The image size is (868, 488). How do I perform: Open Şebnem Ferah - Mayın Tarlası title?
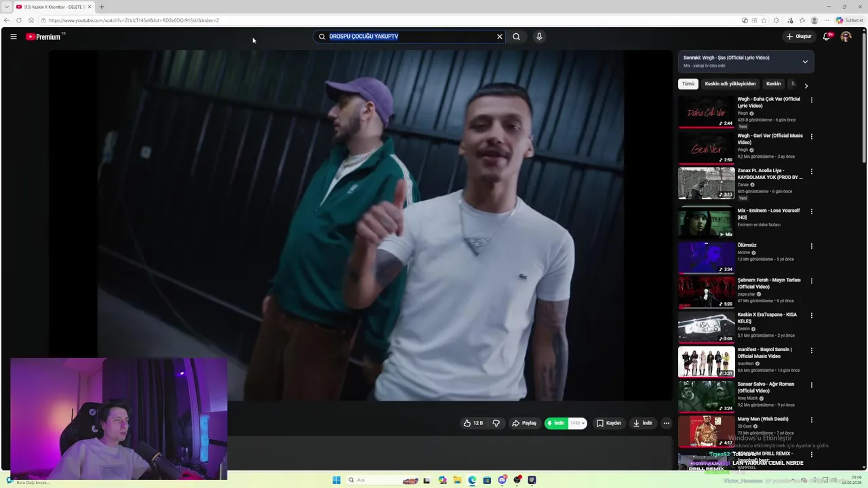click(769, 283)
